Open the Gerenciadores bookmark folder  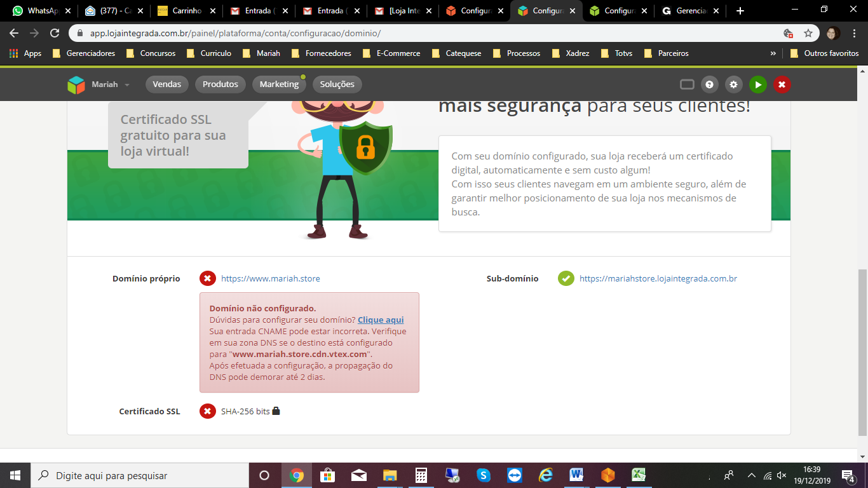point(84,53)
